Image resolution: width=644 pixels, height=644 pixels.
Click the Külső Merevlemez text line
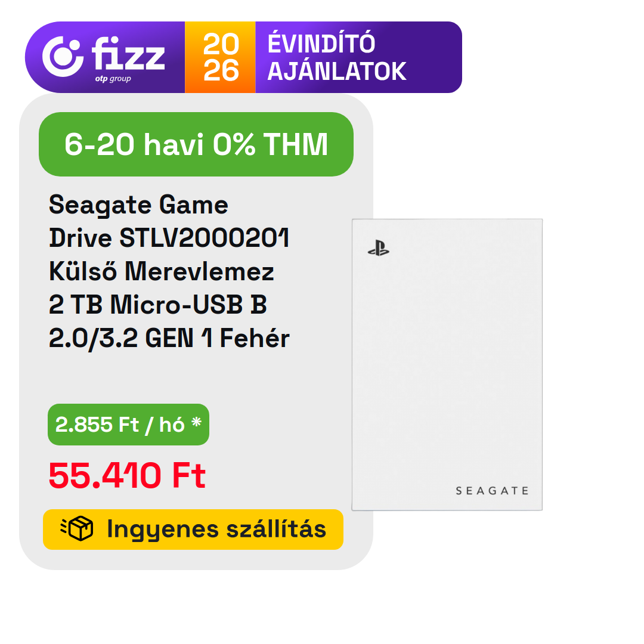tap(162, 272)
